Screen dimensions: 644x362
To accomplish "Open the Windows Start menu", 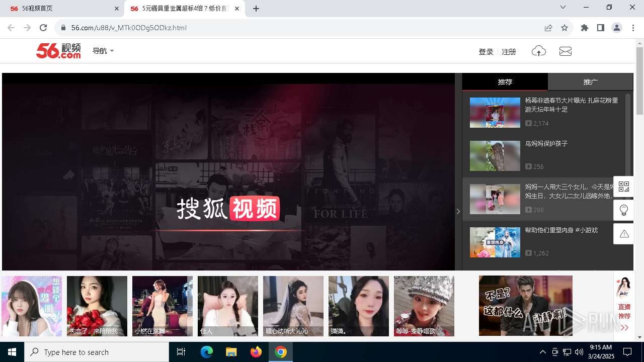I will [12, 352].
